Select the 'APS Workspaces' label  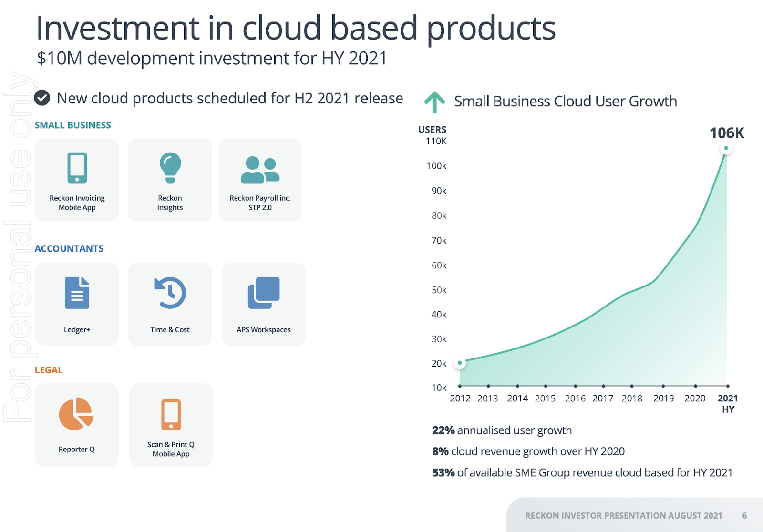point(264,329)
